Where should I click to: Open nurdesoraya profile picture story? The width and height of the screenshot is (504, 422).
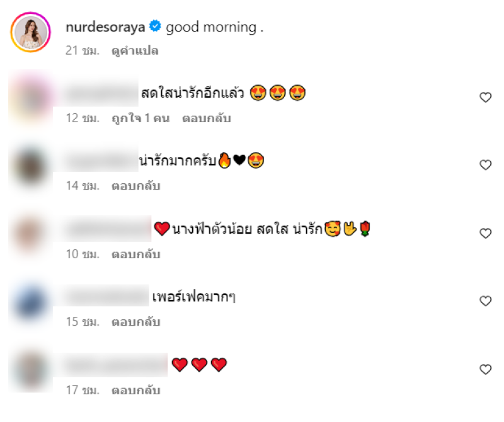click(x=30, y=32)
